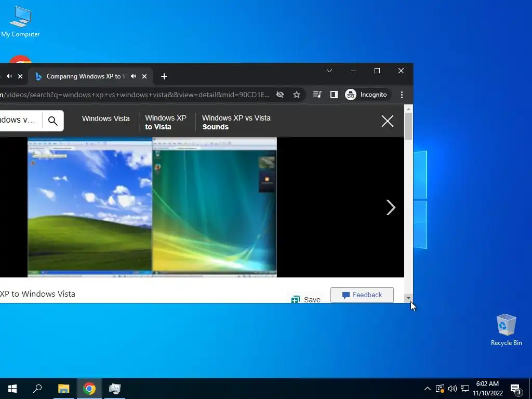Screen dimensions: 532x399
Task: Open taskbar search magnifier
Action: tap(37, 389)
